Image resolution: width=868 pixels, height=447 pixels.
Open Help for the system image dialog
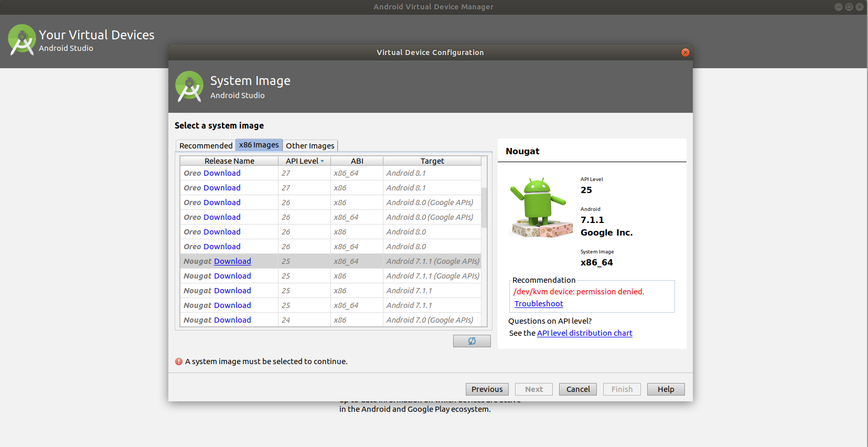tap(666, 389)
